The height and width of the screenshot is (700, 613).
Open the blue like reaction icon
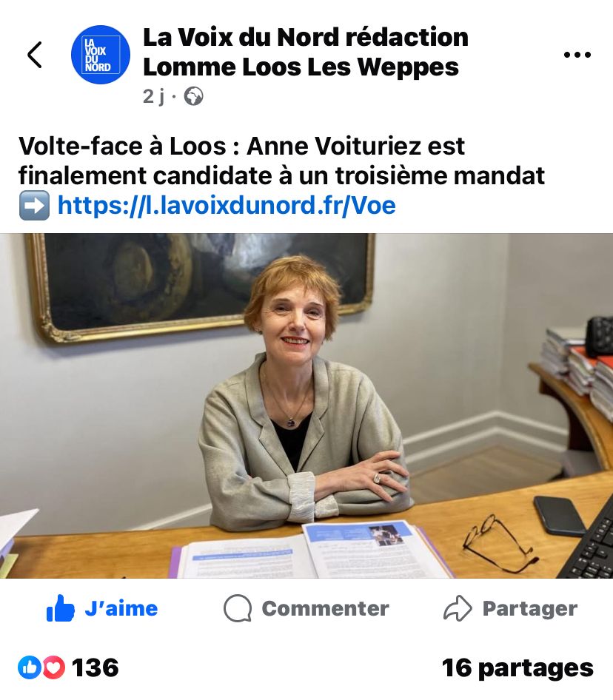click(x=29, y=668)
